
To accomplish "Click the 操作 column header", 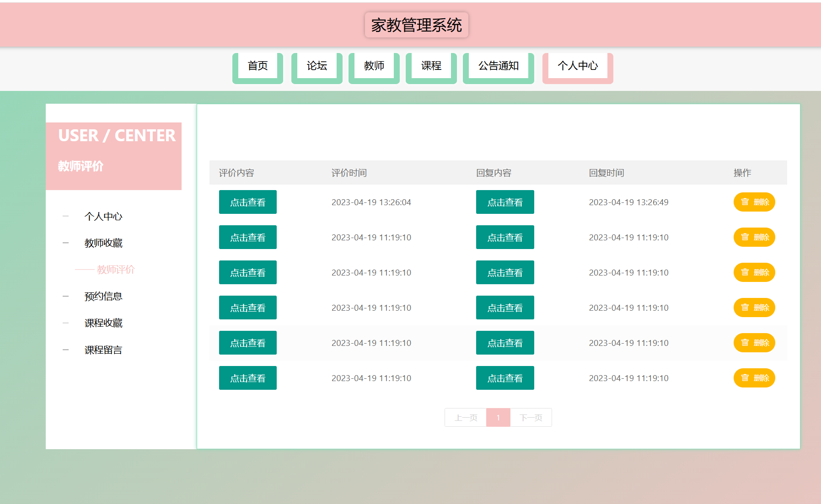I will point(742,173).
